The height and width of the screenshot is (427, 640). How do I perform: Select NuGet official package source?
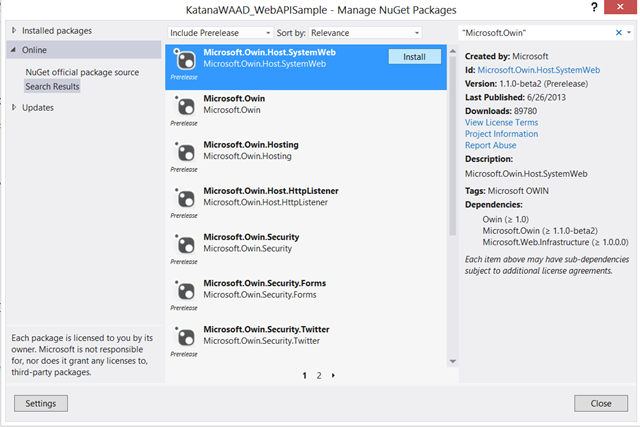tap(82, 72)
